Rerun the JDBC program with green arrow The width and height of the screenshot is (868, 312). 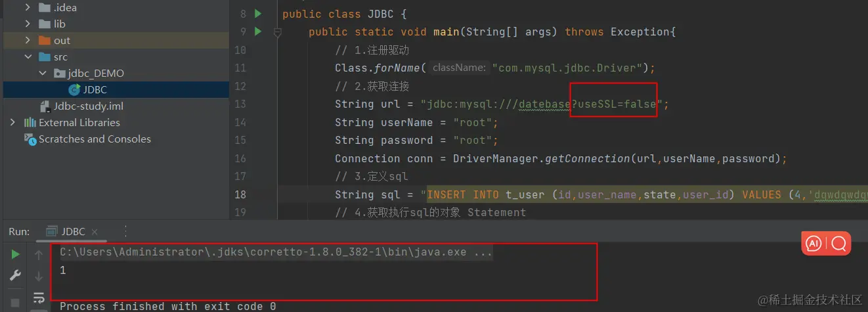(x=15, y=254)
